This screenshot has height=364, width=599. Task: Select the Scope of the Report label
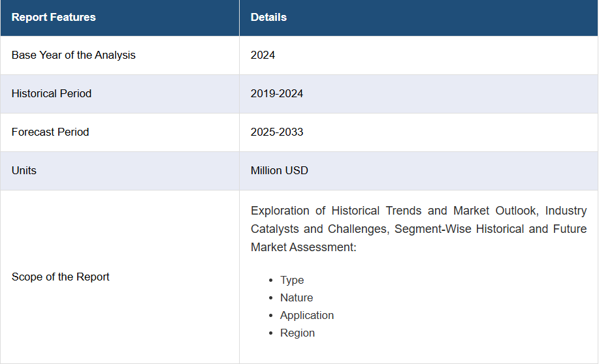tap(60, 277)
